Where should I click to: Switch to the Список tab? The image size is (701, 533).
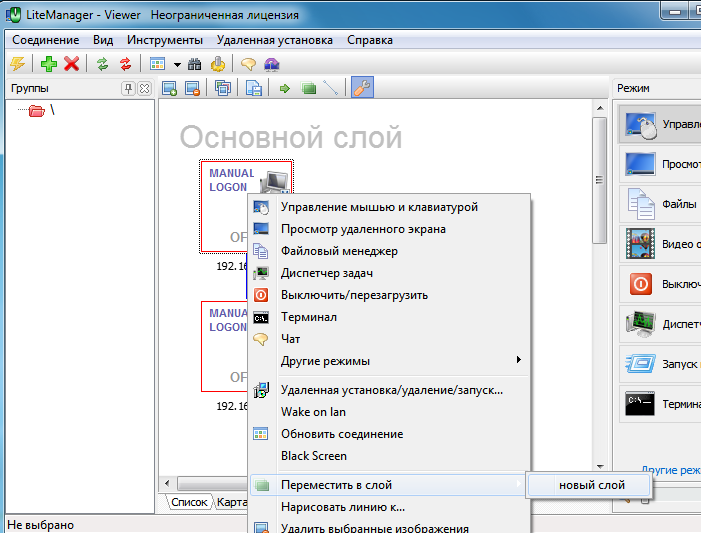point(189,502)
